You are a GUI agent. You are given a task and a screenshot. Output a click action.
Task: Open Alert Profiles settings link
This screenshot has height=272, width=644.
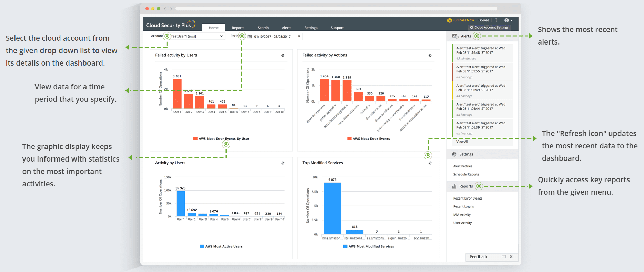tap(463, 166)
